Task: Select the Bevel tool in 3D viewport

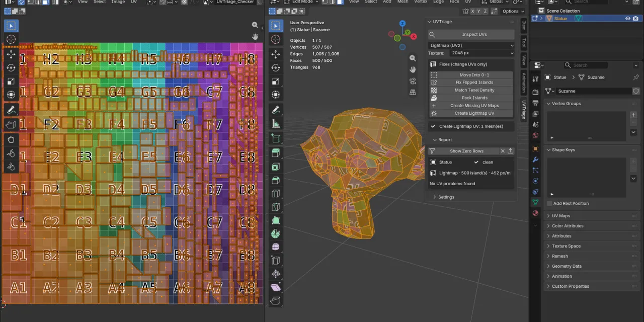Action: click(x=276, y=180)
